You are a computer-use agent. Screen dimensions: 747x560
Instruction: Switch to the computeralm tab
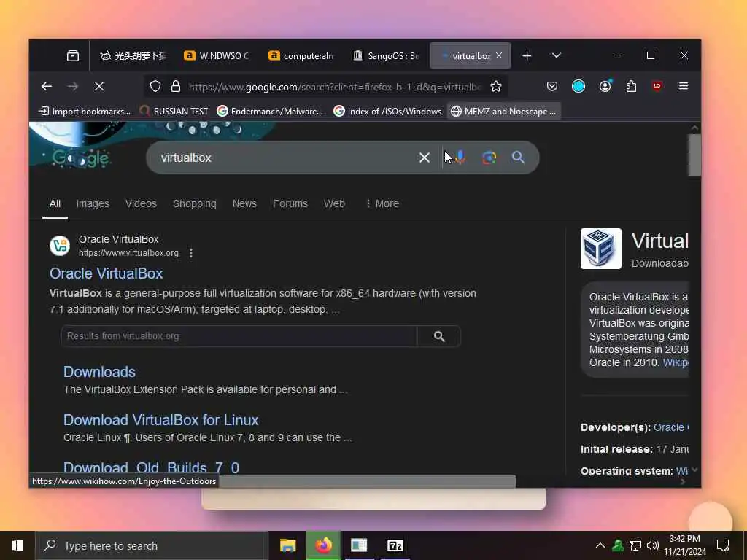(x=301, y=55)
